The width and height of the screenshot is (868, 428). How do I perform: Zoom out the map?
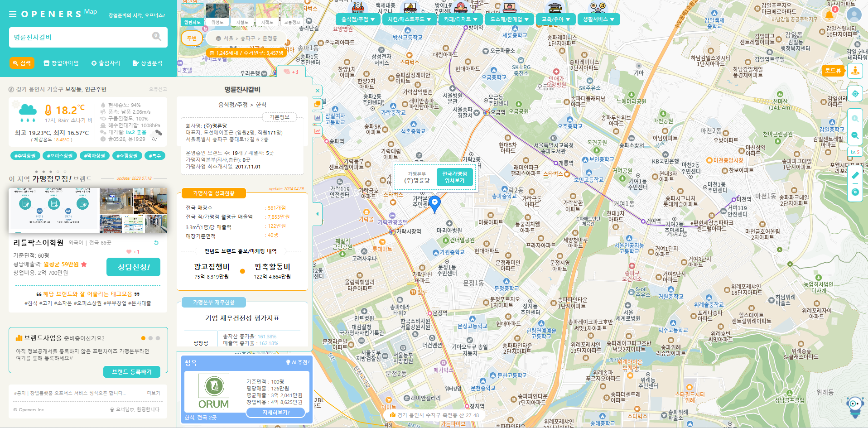855,135
